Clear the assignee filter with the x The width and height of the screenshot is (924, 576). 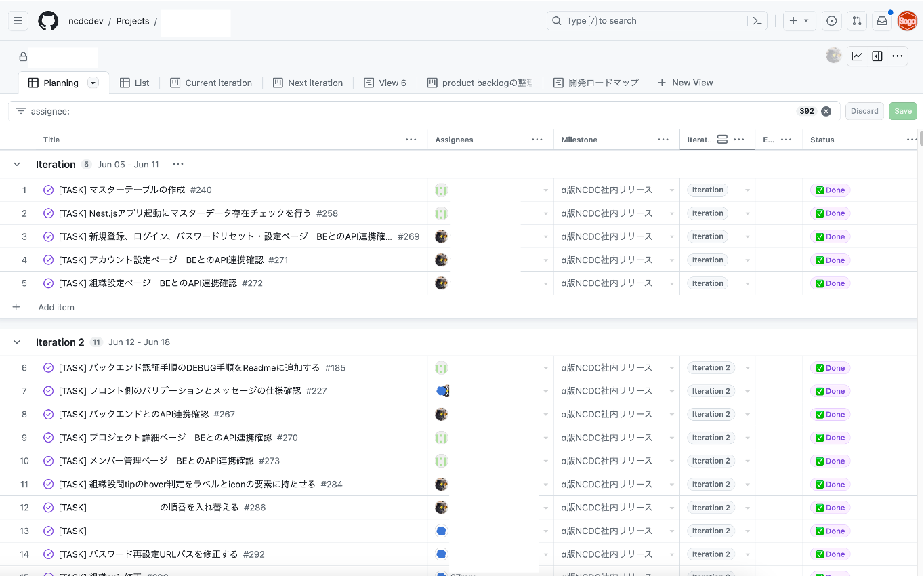pyautogui.click(x=826, y=110)
